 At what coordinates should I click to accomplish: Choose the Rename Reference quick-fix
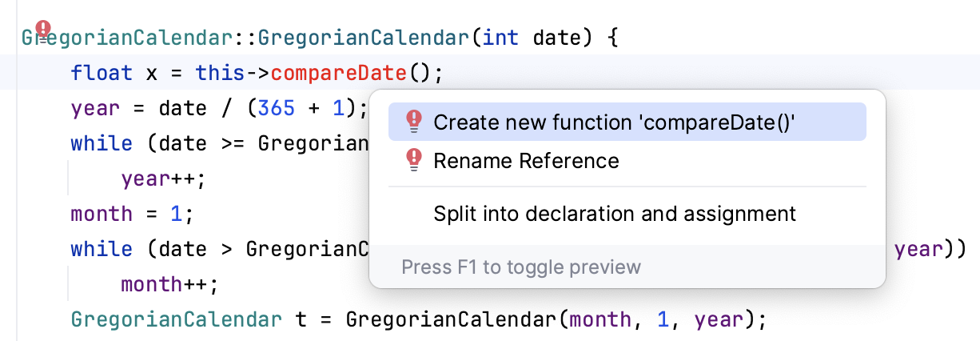click(x=526, y=161)
